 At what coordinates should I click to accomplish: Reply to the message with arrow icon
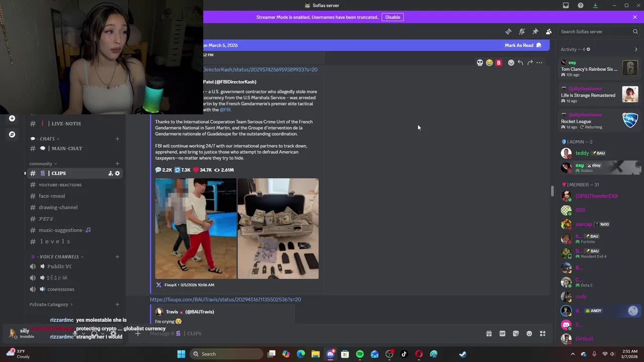click(520, 63)
